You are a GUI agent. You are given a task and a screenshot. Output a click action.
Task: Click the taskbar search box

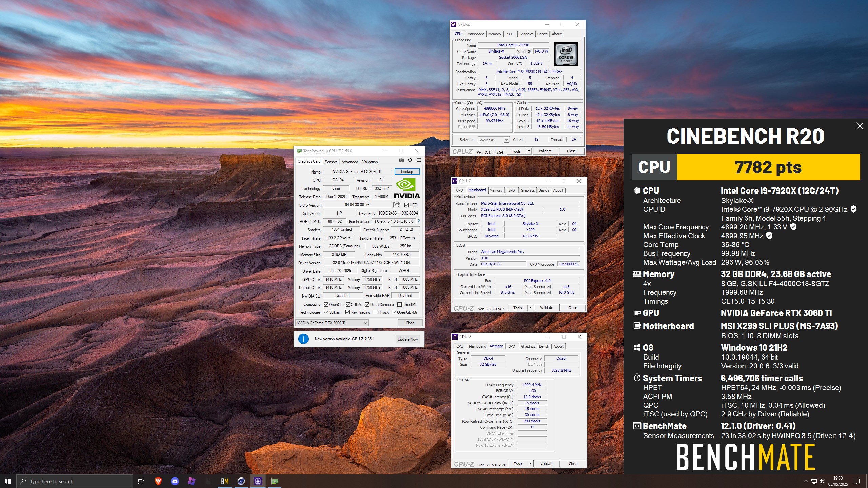point(75,481)
